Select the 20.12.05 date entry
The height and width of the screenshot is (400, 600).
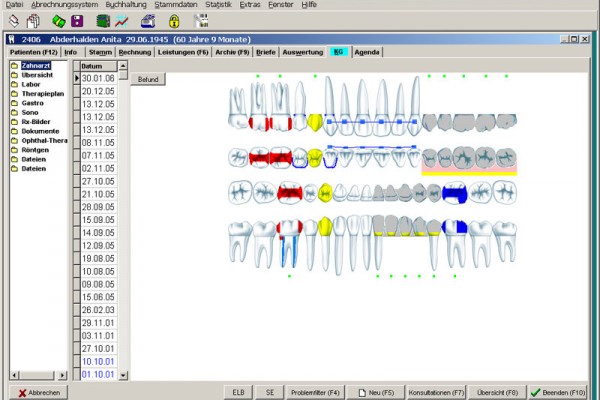[x=99, y=90]
